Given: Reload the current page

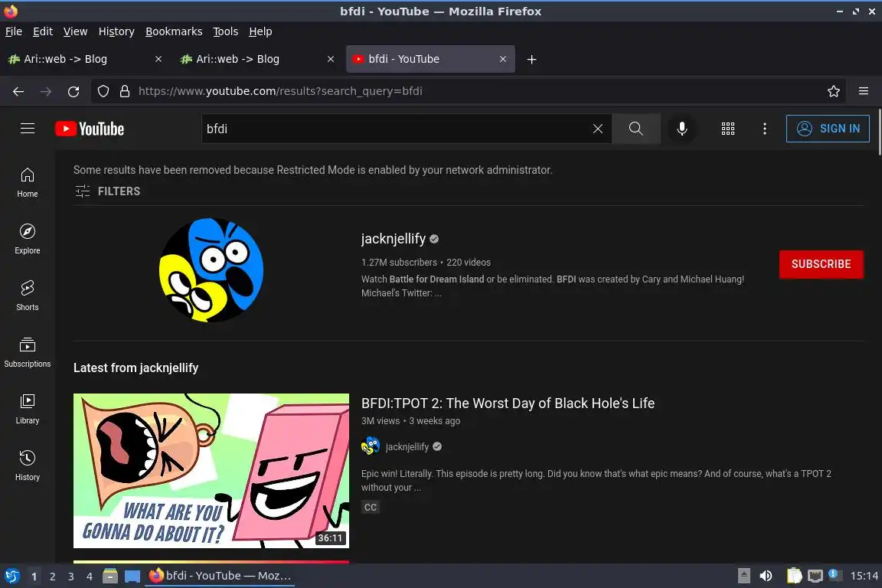Looking at the screenshot, I should [x=73, y=91].
